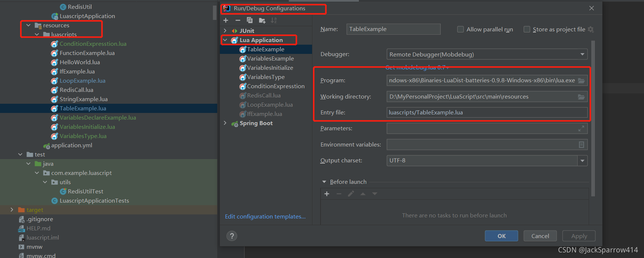
Task: Open HelloWorld.lua in project tree
Action: click(80, 62)
